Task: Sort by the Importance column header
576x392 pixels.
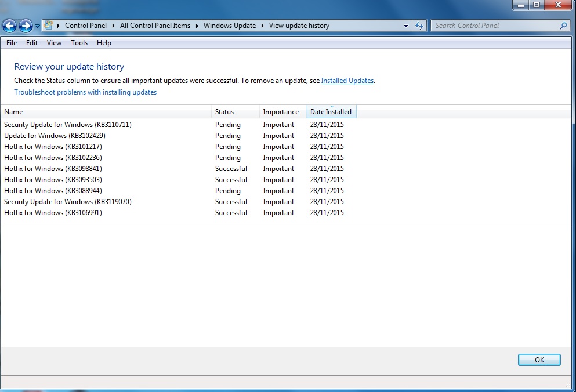Action: click(x=283, y=112)
